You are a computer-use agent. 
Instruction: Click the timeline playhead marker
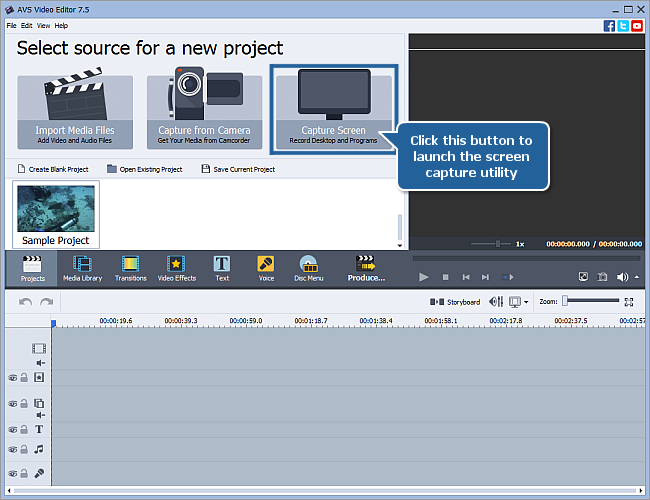53,323
